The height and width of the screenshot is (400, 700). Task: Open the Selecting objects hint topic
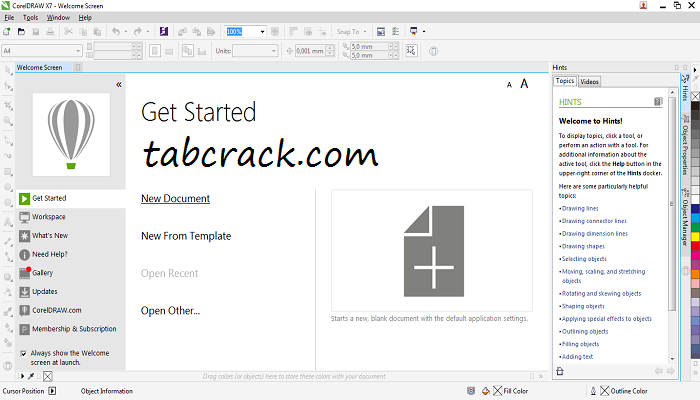point(584,259)
